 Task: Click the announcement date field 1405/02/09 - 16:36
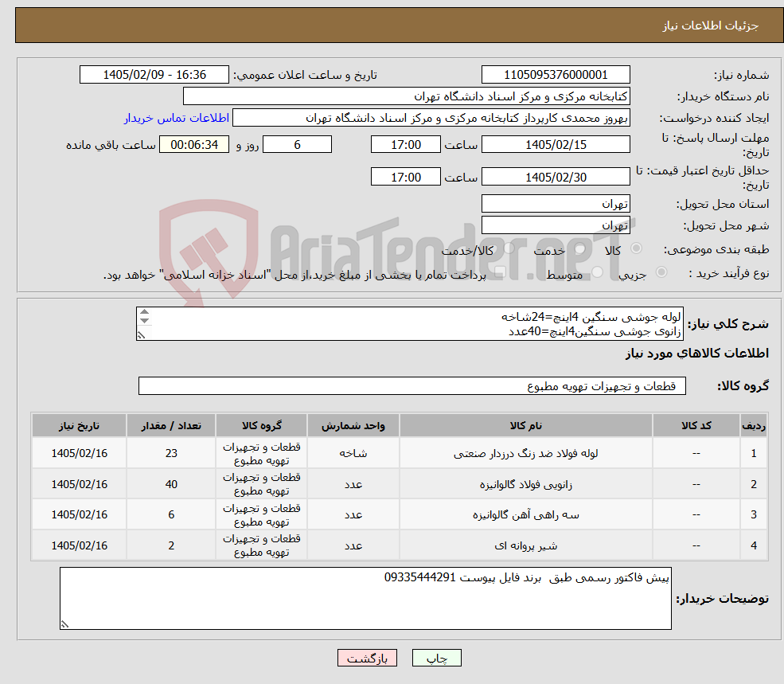pyautogui.click(x=154, y=75)
